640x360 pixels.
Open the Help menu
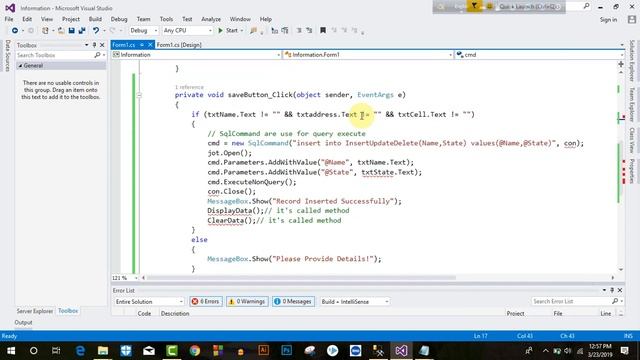(266, 19)
